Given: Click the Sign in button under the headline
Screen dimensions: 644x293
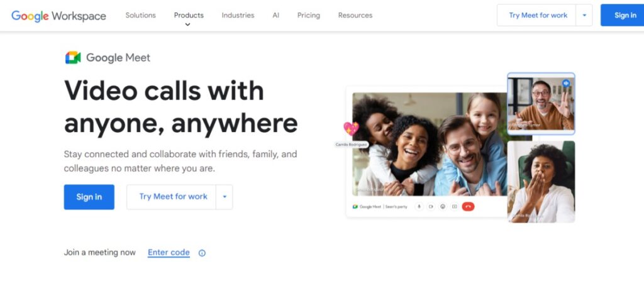Looking at the screenshot, I should [89, 197].
